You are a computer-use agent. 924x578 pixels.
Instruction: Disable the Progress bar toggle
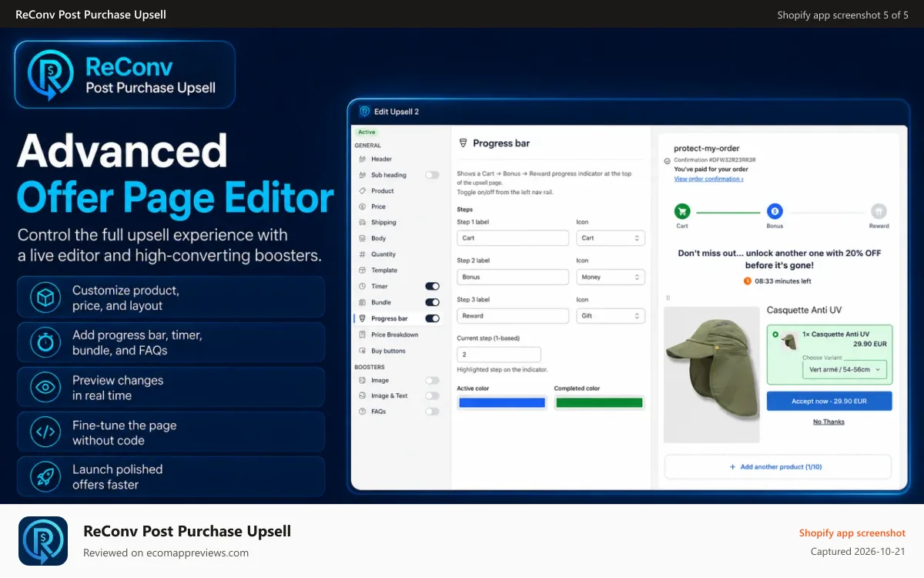click(x=432, y=318)
